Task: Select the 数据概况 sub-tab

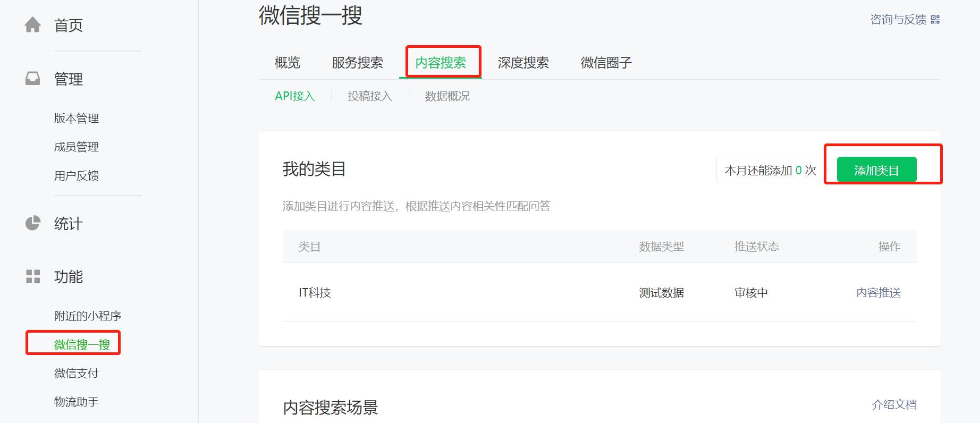Action: [x=447, y=96]
